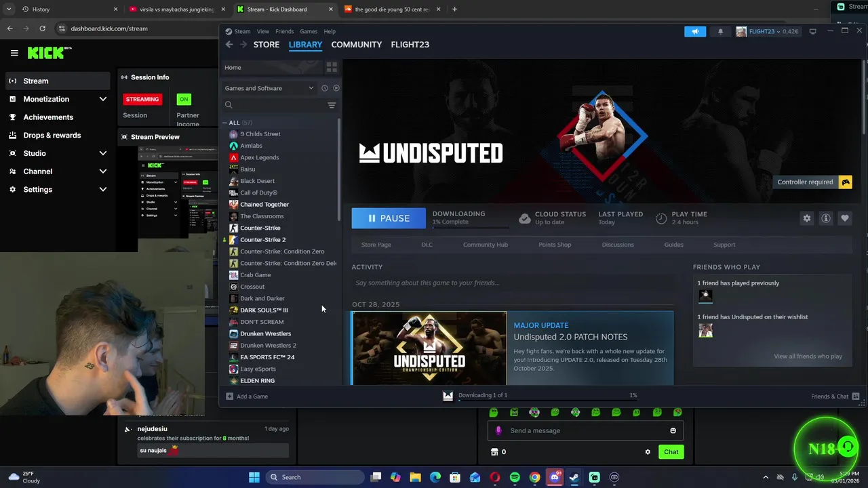
Task: Go to Steam COMMUNITY tab
Action: [x=356, y=45]
